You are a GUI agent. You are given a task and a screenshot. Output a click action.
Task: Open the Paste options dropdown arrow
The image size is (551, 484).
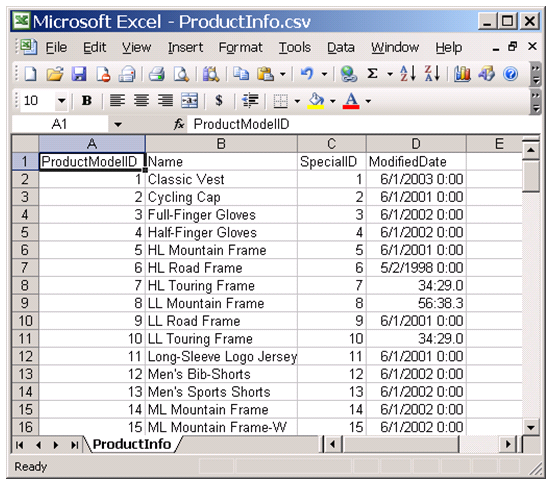tap(283, 74)
